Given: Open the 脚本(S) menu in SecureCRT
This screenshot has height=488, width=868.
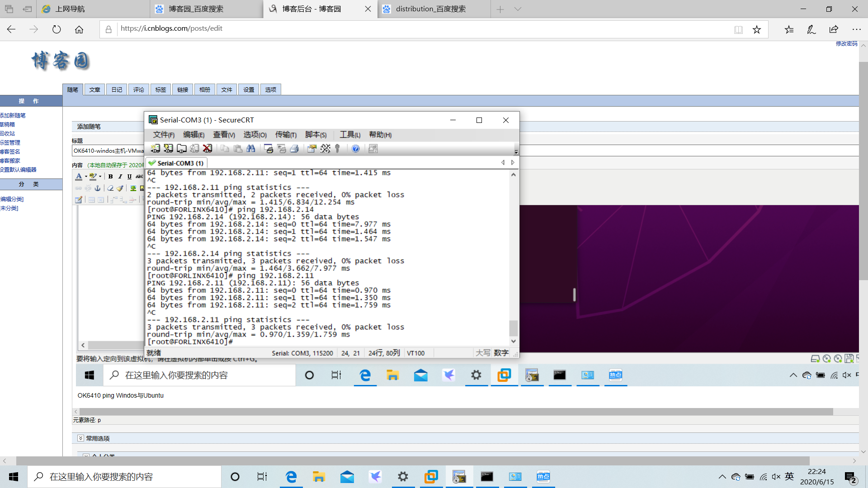Looking at the screenshot, I should (316, 135).
